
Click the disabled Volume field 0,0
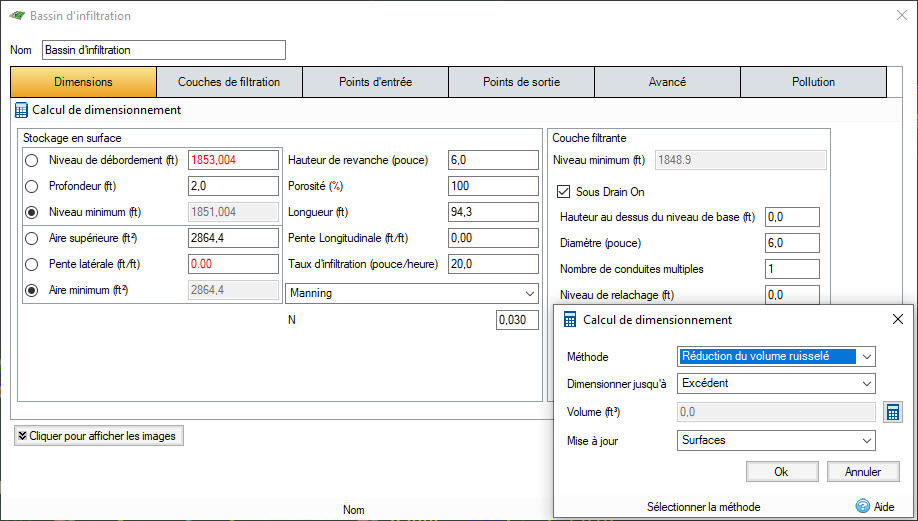(776, 412)
